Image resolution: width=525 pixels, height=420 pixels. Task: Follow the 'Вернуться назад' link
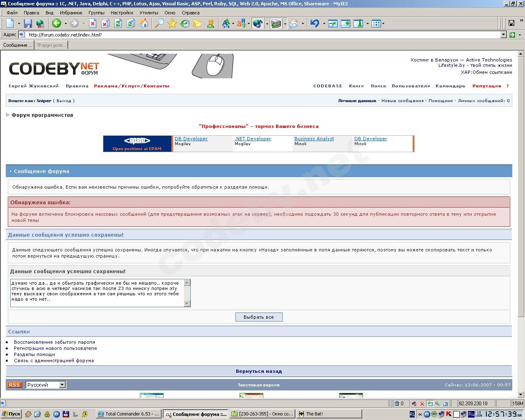259,371
